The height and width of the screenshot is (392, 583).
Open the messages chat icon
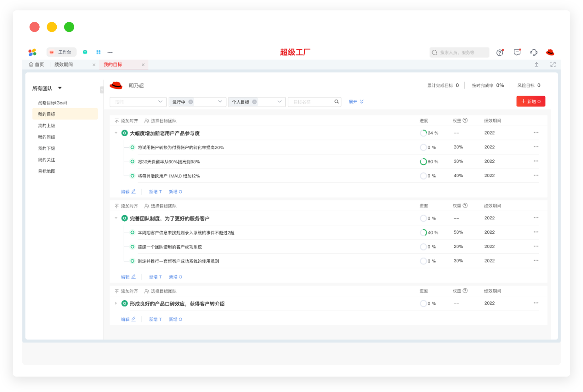[517, 52]
